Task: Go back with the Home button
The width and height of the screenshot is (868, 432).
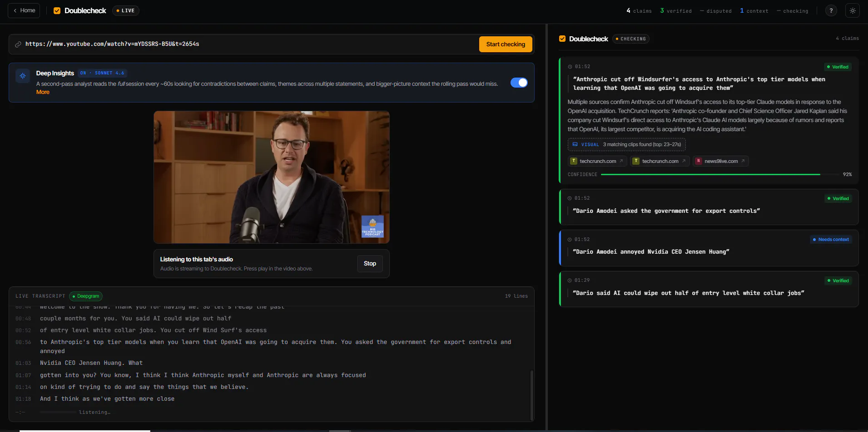Action: pyautogui.click(x=24, y=10)
